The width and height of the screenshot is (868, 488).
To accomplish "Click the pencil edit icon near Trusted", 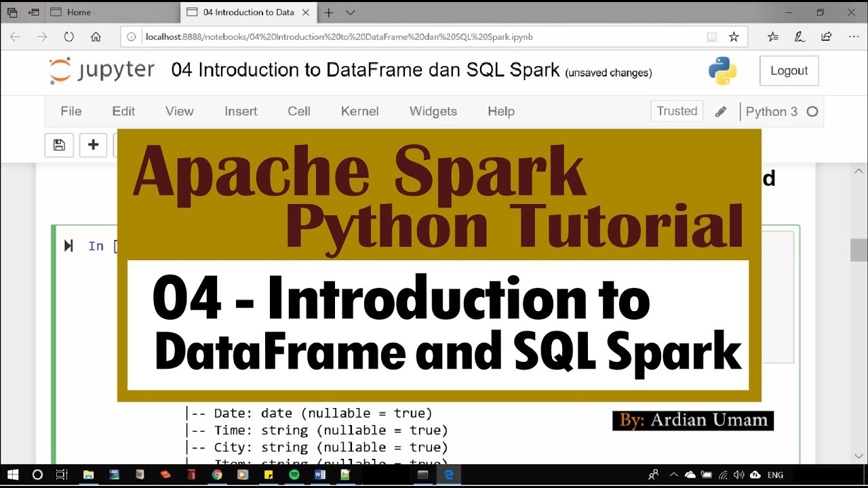I will point(720,112).
